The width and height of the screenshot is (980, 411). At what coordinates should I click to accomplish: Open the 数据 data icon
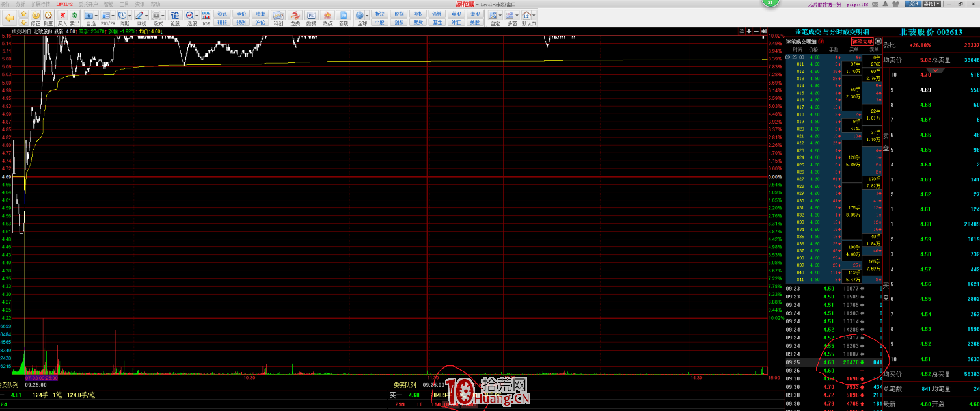pyautogui.click(x=311, y=18)
